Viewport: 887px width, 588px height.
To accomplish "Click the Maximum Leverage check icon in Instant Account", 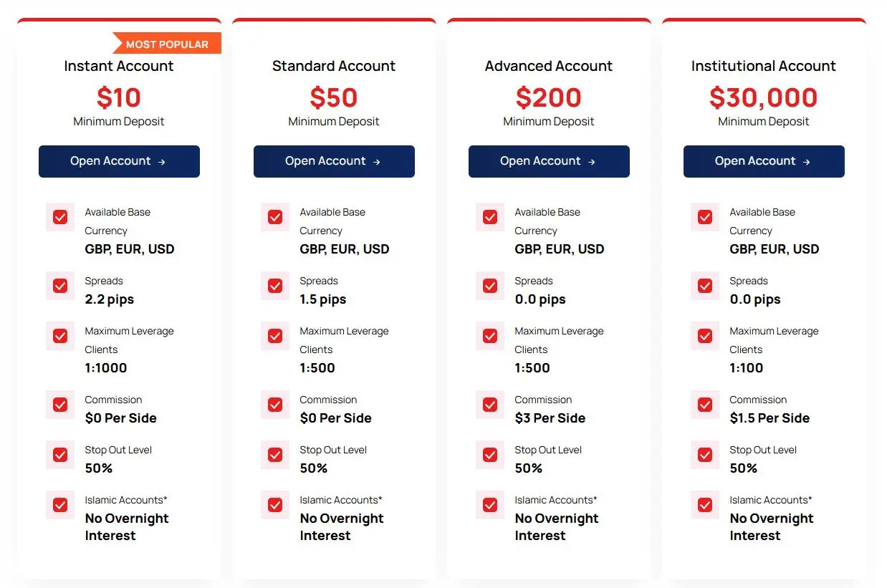I will click(60, 336).
